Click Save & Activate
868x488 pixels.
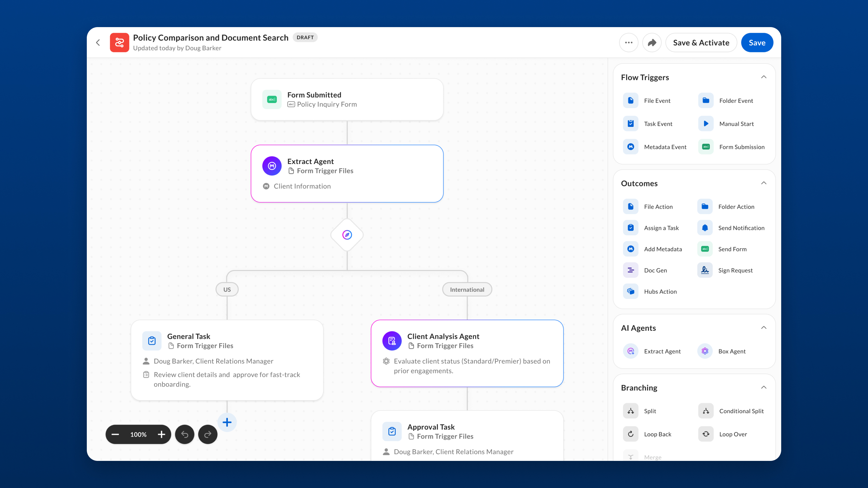point(701,43)
